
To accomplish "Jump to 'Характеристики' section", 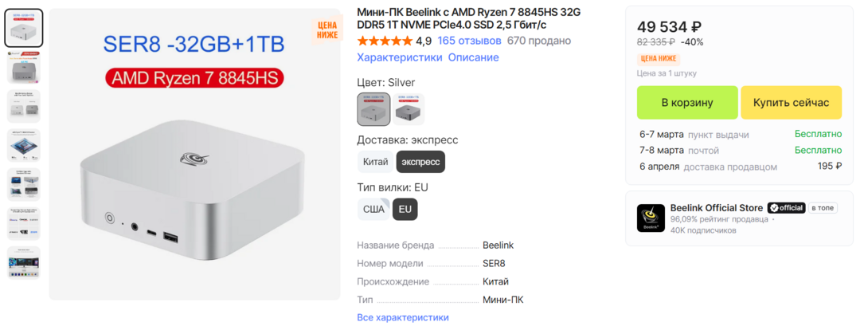I will 399,57.
